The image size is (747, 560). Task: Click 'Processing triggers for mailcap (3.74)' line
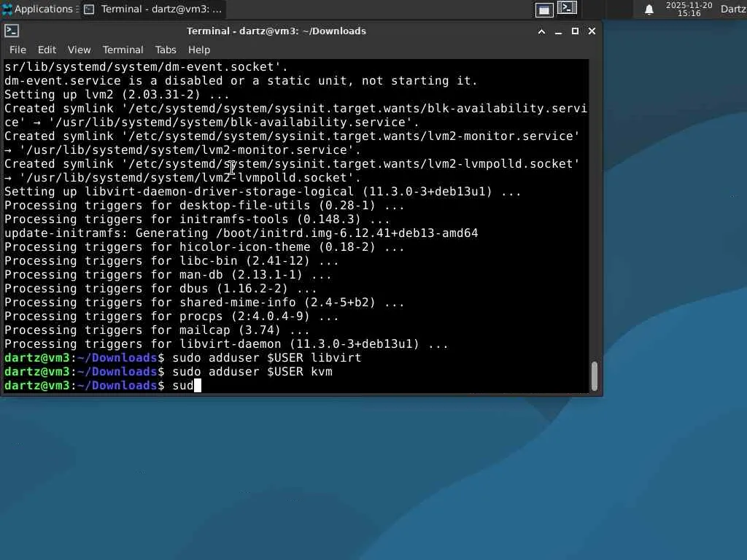pos(157,330)
